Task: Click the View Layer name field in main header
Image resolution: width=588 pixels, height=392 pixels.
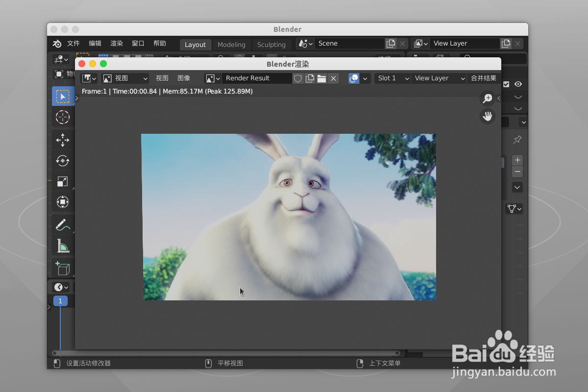Action: point(465,44)
